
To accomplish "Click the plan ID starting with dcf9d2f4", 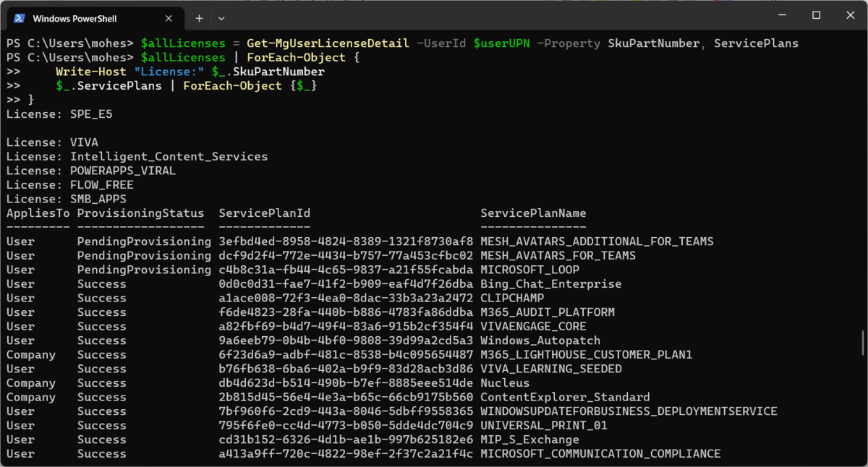I will tap(346, 256).
